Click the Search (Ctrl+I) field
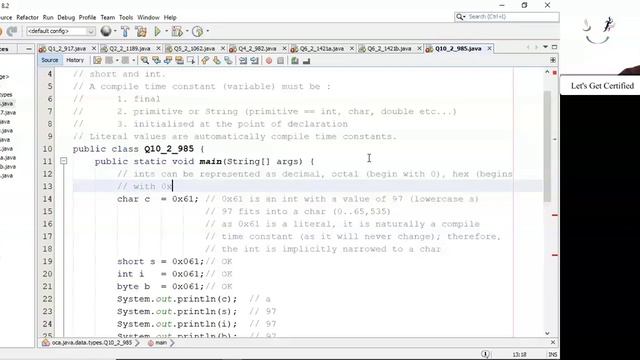The width and height of the screenshot is (640, 360). click(x=506, y=17)
